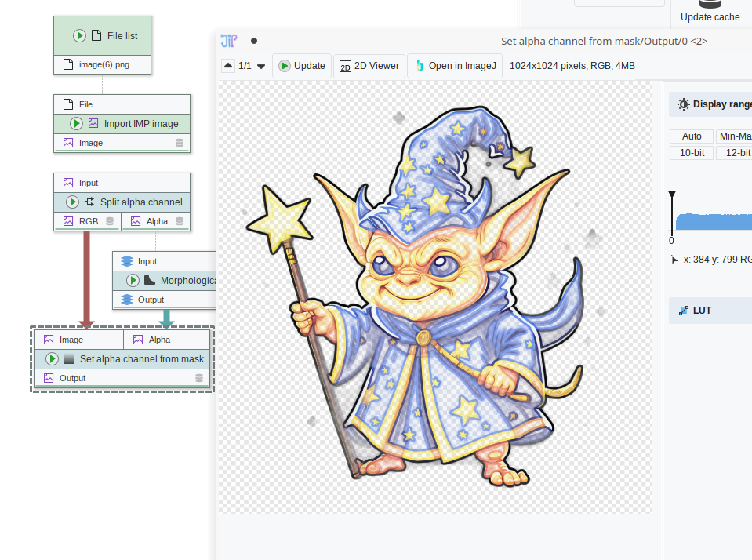Open the image in ImageJ

pos(456,66)
